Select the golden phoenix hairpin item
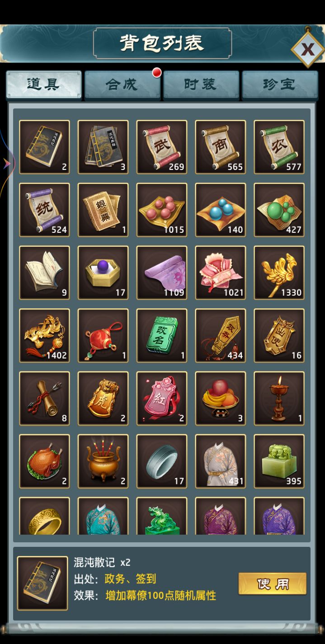325x644 pixels. 279,273
